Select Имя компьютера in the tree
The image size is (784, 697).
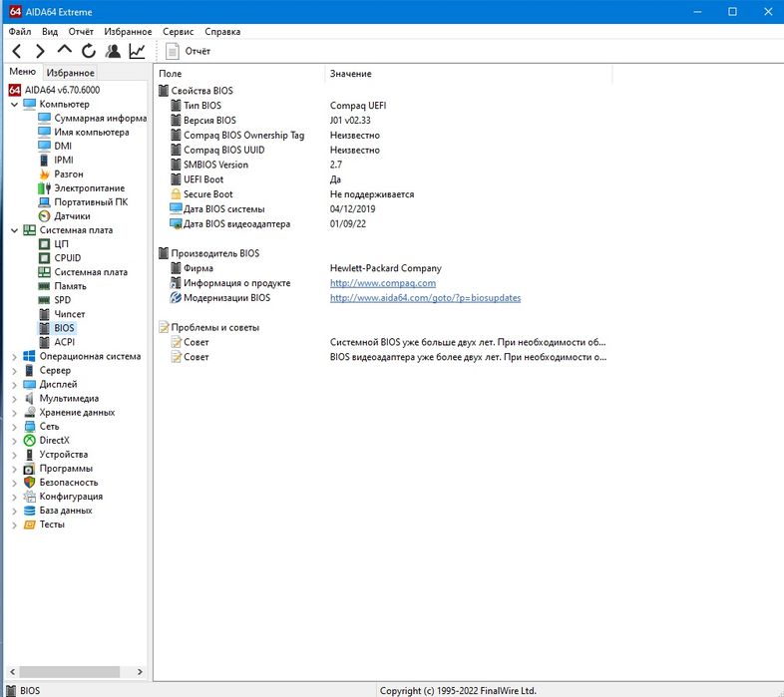pyautogui.click(x=92, y=132)
